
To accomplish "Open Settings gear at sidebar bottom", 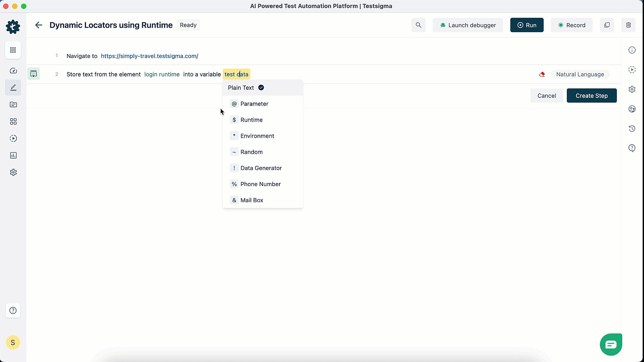I will click(13, 172).
